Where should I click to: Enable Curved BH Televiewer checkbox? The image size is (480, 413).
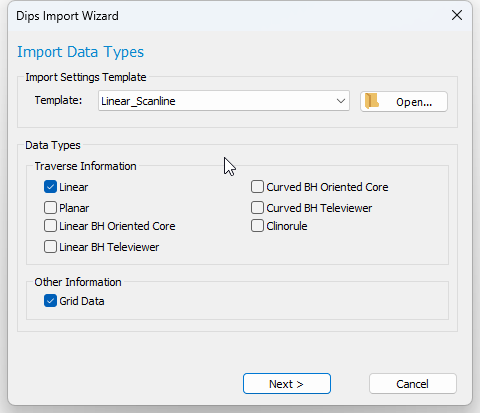(257, 208)
